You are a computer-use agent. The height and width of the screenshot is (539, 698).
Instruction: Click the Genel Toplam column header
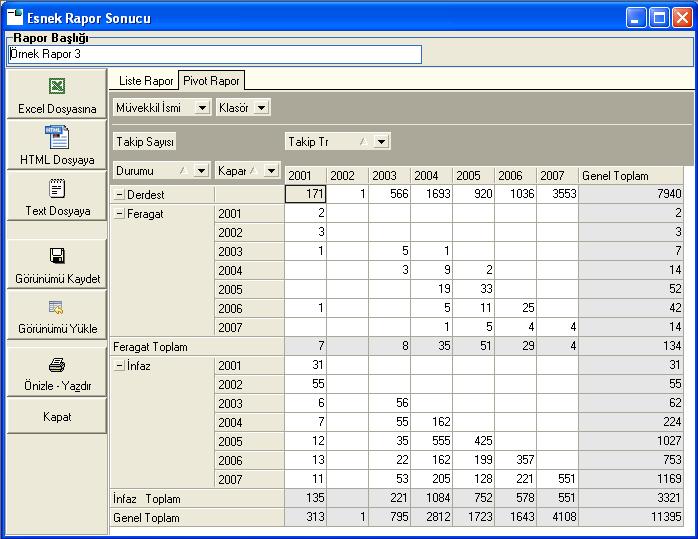pos(631,175)
